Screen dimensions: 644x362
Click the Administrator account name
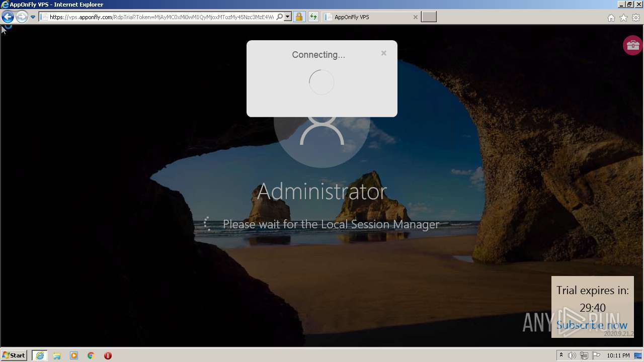322,191
